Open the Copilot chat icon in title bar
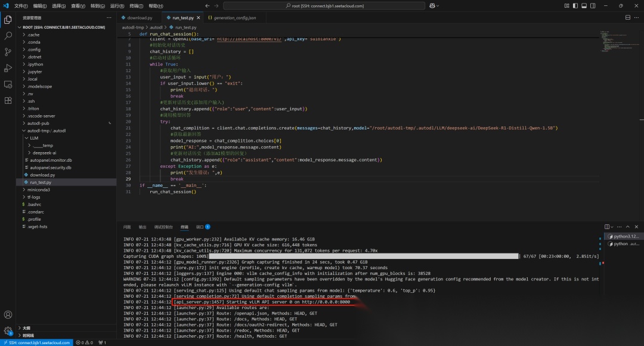The image size is (644, 346). click(432, 6)
